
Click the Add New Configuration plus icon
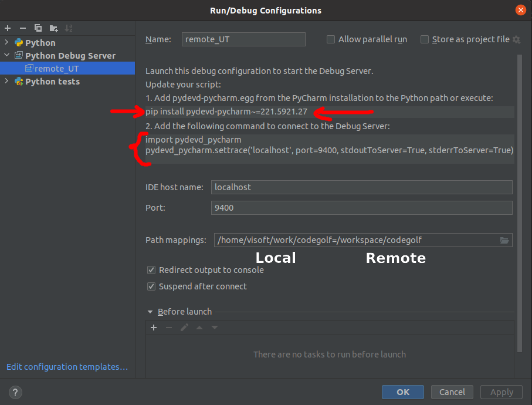click(x=8, y=28)
